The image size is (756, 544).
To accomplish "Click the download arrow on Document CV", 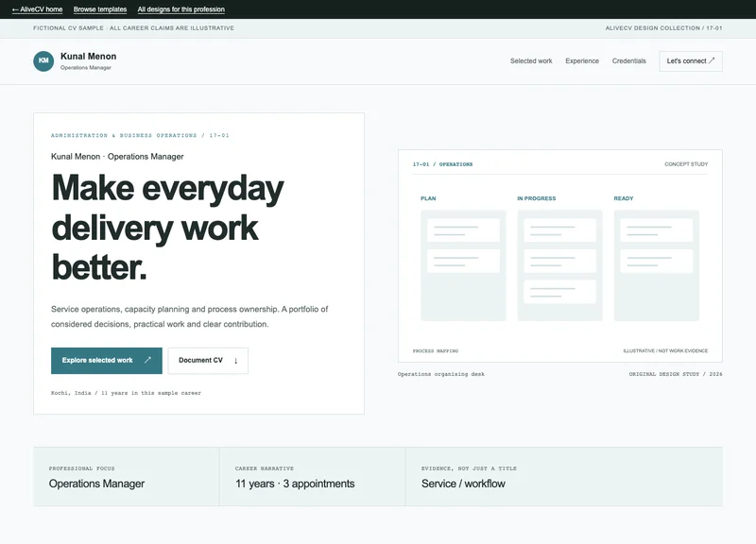I will coord(235,361).
